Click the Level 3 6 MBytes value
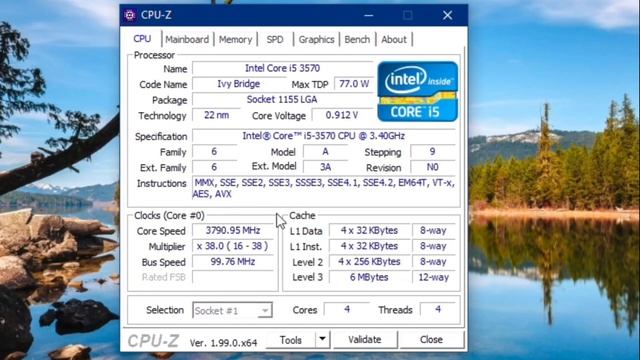Screen dimensions: 640x360 point(369,277)
